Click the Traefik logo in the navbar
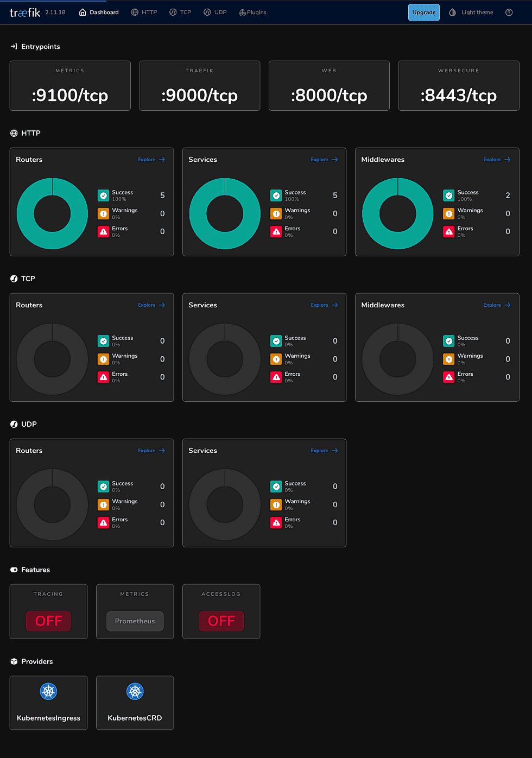Screen dimensions: 532x758 tap(24, 12)
